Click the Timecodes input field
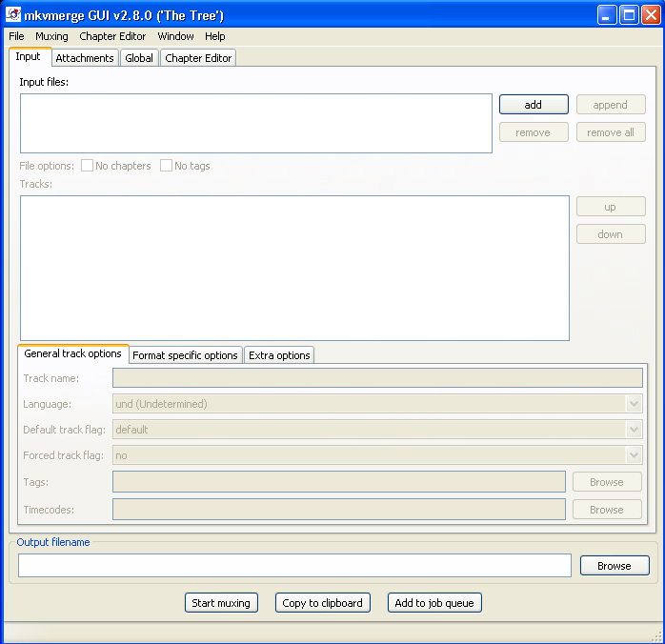 [x=339, y=509]
